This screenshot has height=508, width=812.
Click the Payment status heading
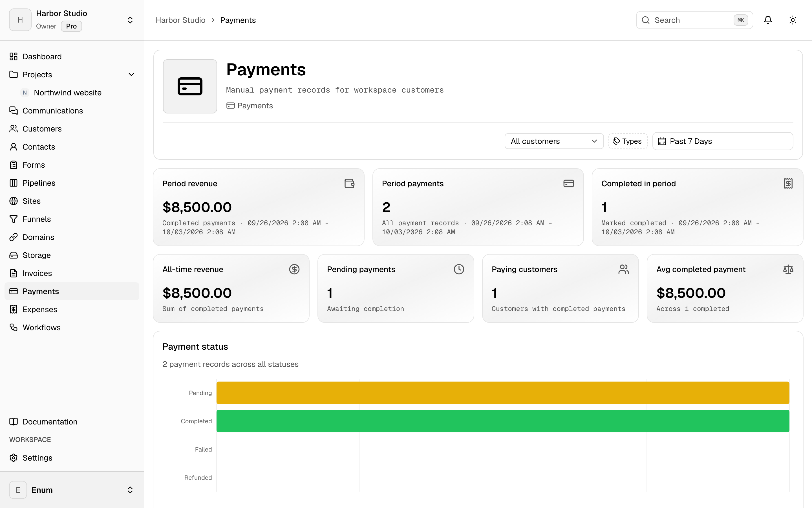[x=195, y=347]
